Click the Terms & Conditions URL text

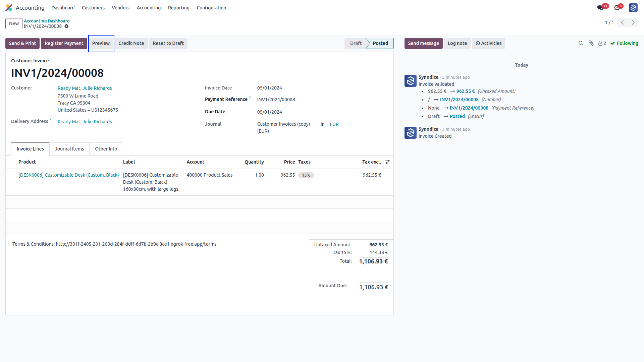(x=136, y=244)
